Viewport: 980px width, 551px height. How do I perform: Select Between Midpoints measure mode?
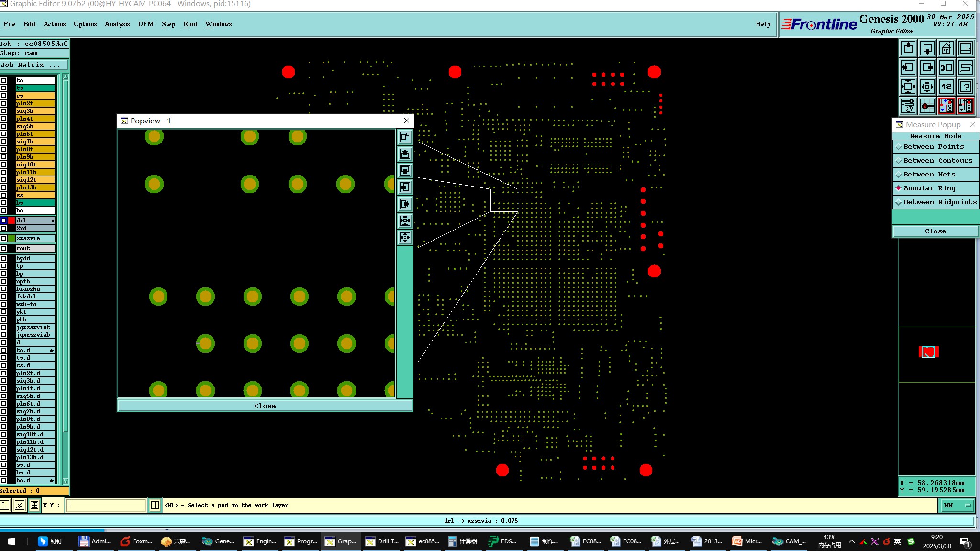[935, 202]
